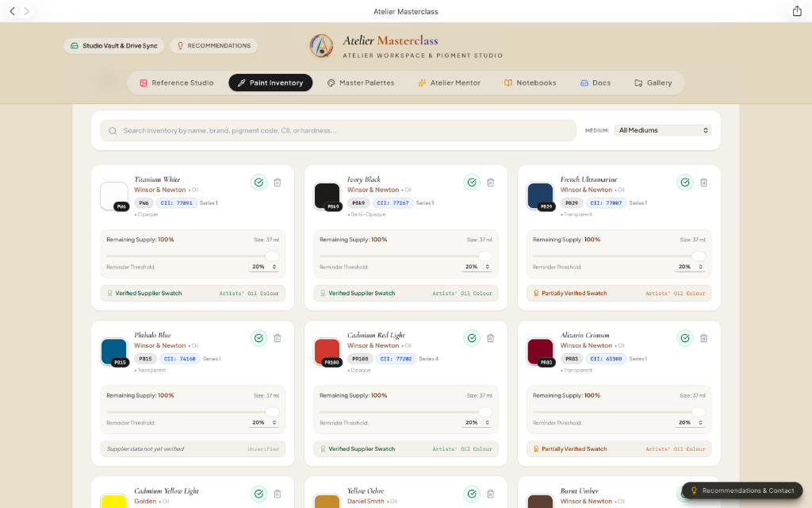Click the Atelier Masterclass logo icon
This screenshot has height=508, width=812.
(321, 46)
